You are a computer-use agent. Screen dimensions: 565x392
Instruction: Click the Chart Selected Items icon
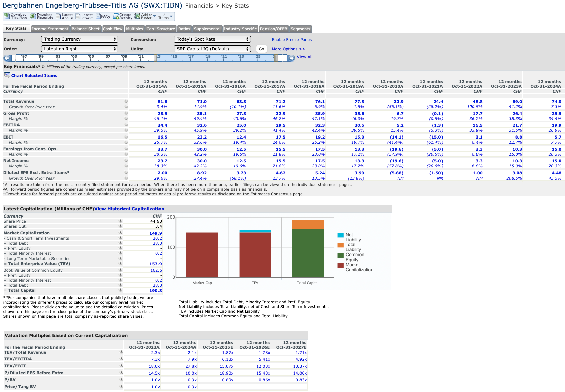(7, 75)
